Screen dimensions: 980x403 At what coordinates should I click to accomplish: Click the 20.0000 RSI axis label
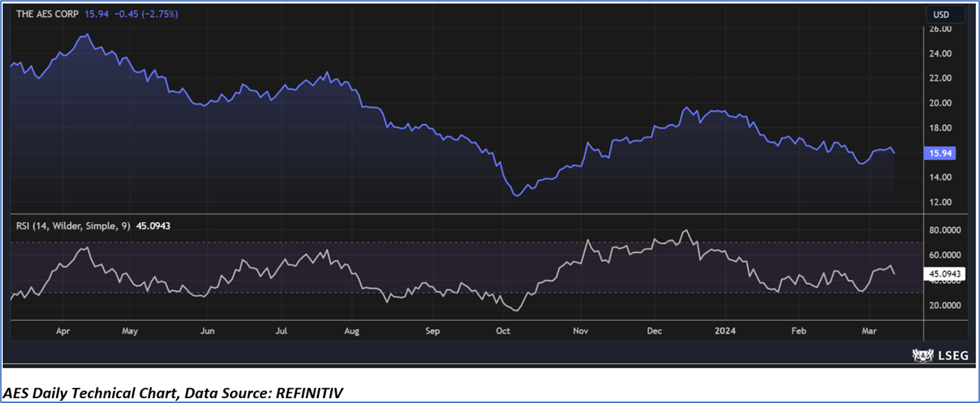point(944,305)
